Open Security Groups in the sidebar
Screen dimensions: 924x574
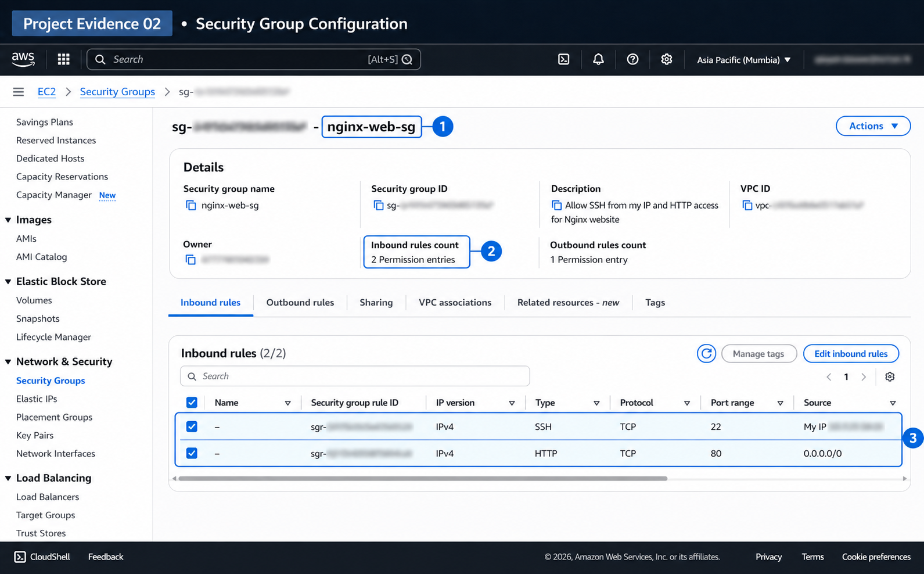(51, 381)
